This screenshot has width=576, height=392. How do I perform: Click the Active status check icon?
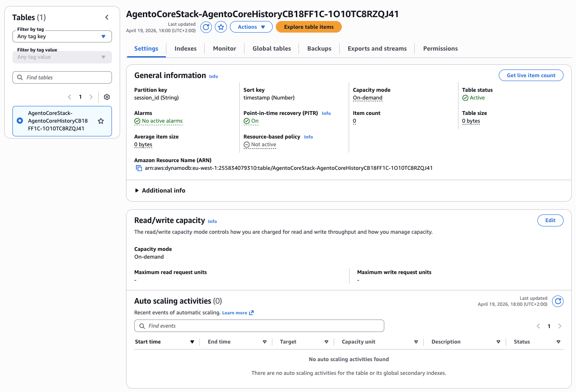465,98
